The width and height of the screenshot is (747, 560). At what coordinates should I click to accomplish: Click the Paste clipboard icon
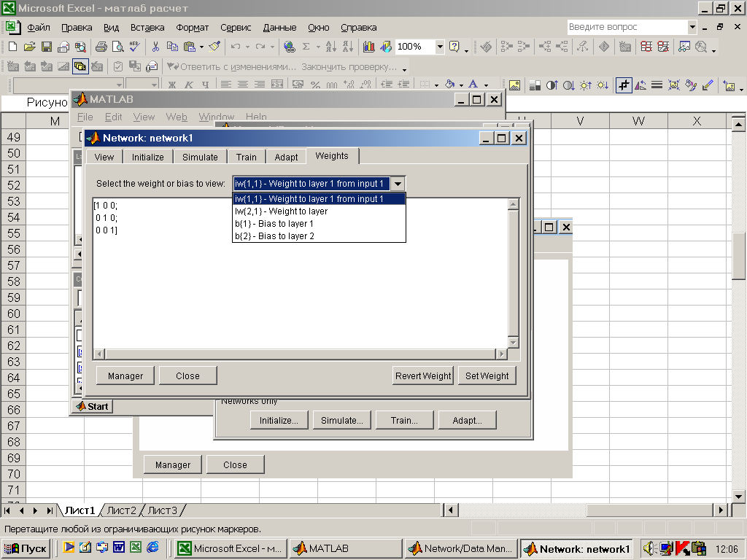click(190, 47)
